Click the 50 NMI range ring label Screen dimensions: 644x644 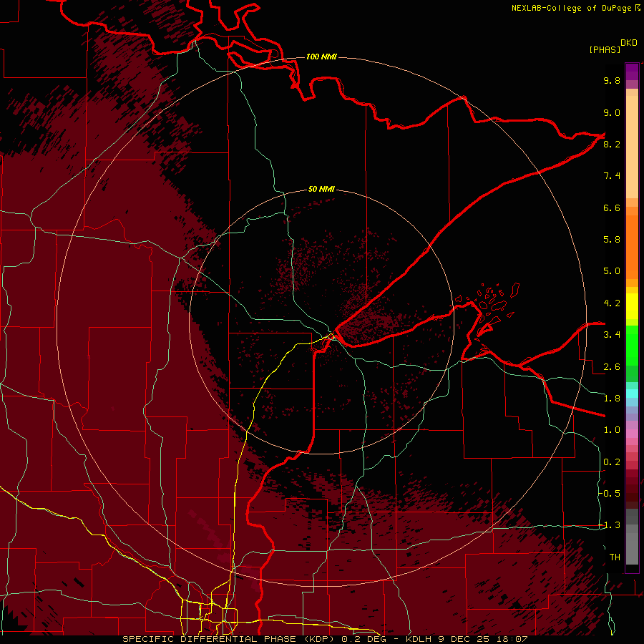point(321,189)
